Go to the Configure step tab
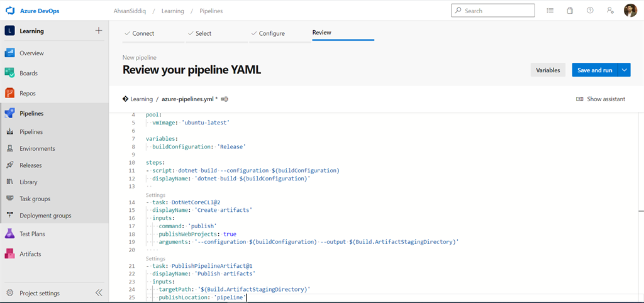The height and width of the screenshot is (303, 644). 272,33
